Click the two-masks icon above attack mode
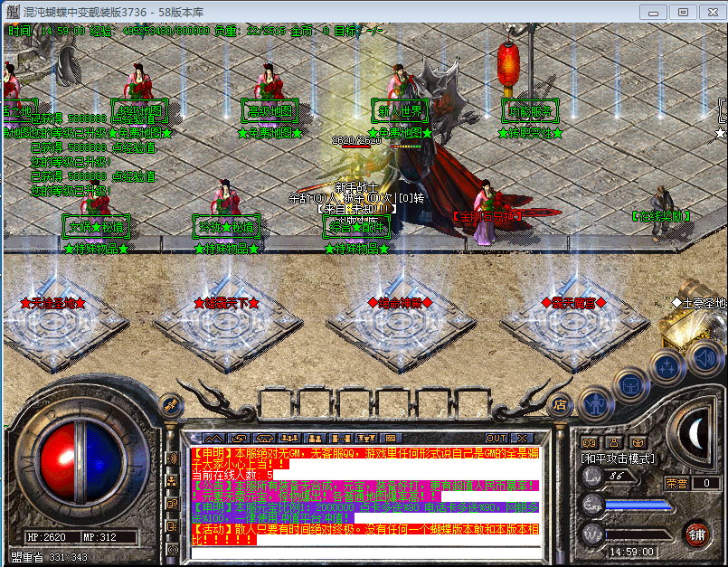 [x=591, y=442]
